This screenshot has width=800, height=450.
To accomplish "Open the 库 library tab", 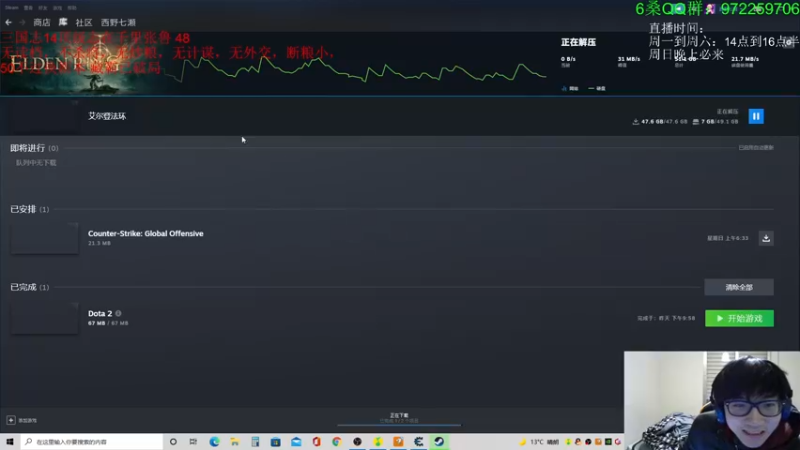I will tap(63, 22).
